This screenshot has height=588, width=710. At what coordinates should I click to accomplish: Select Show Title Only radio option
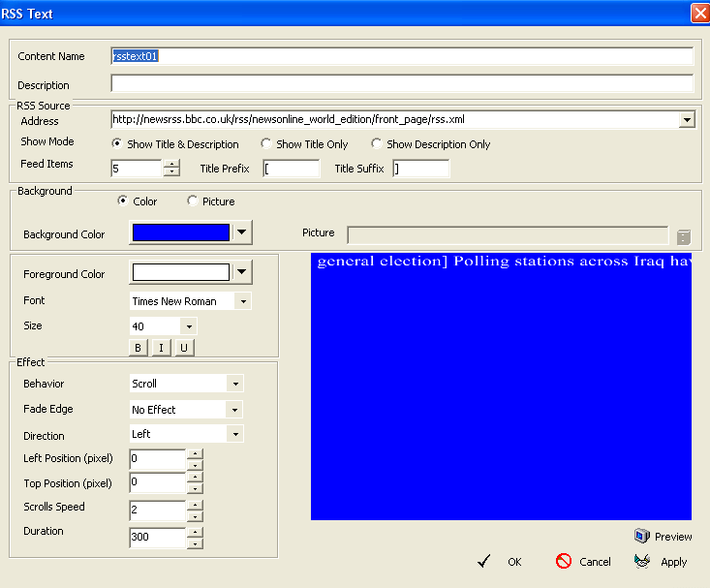(266, 144)
